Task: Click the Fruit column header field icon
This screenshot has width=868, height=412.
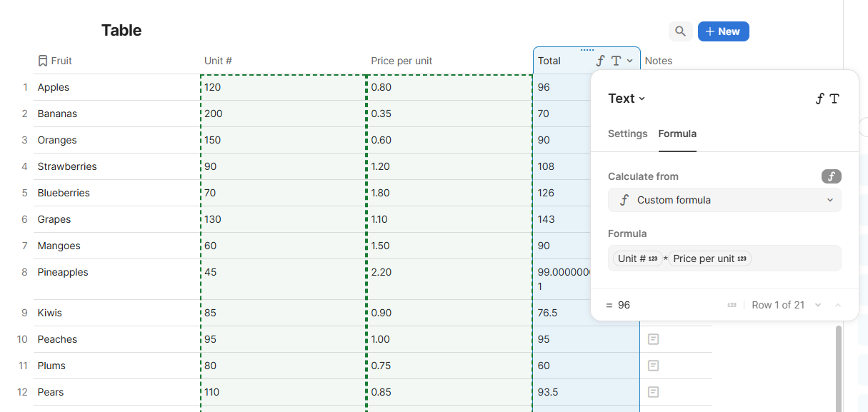Action: (42, 61)
